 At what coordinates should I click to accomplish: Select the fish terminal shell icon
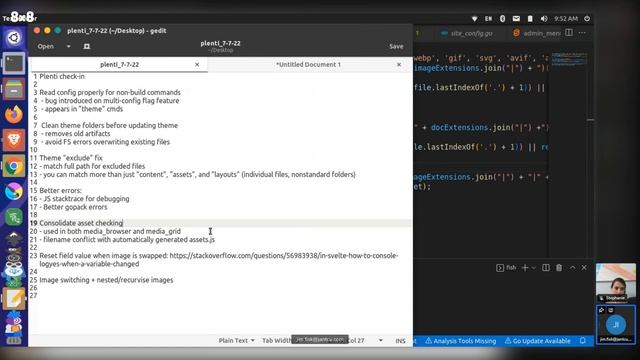pyautogui.click(x=500, y=268)
